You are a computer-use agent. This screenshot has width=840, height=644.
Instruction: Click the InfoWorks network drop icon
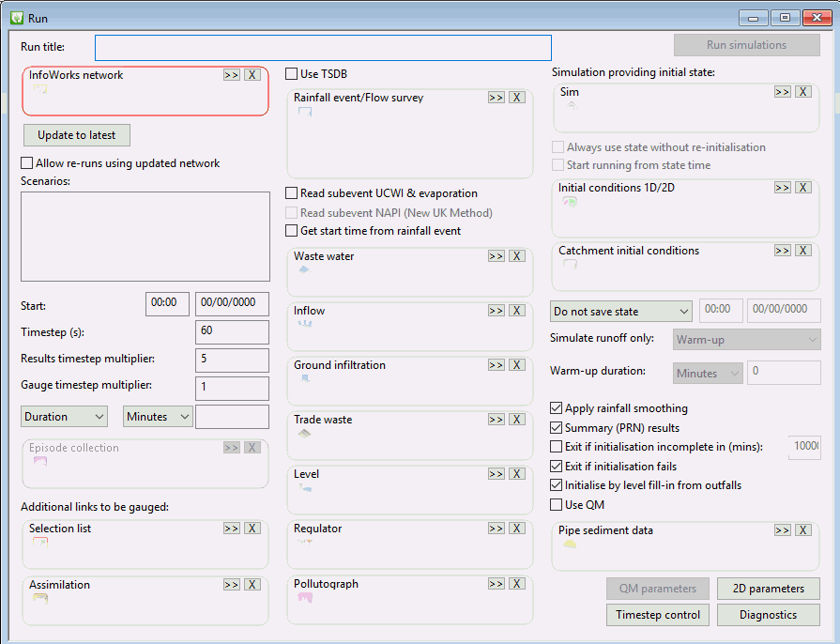click(x=40, y=89)
